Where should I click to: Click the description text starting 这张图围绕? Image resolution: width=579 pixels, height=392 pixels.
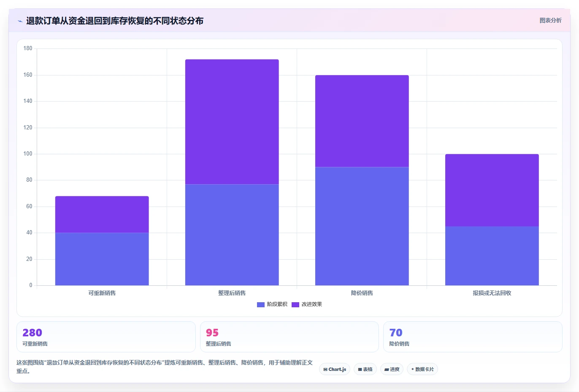165,367
